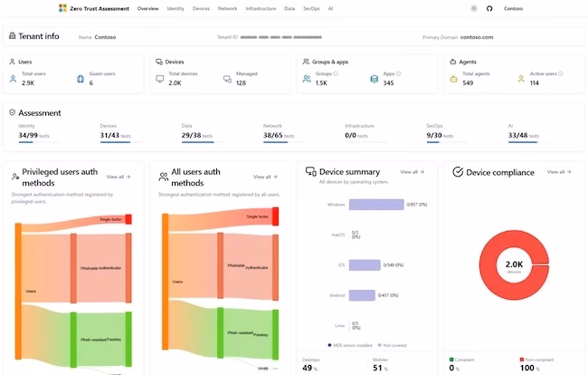Screen dimensions: 588x375
Task: Open View all for Device compliance
Action: (559, 171)
